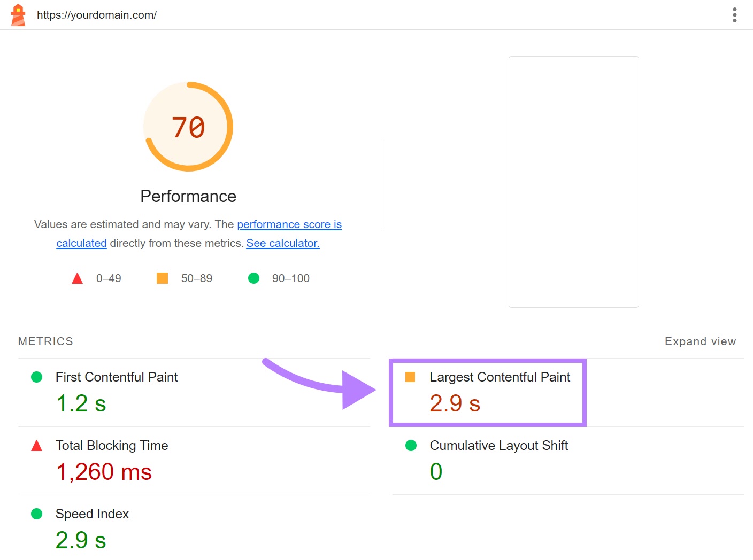The width and height of the screenshot is (753, 560).
Task: Click the URL field showing yourdomain.com
Action: coord(96,15)
